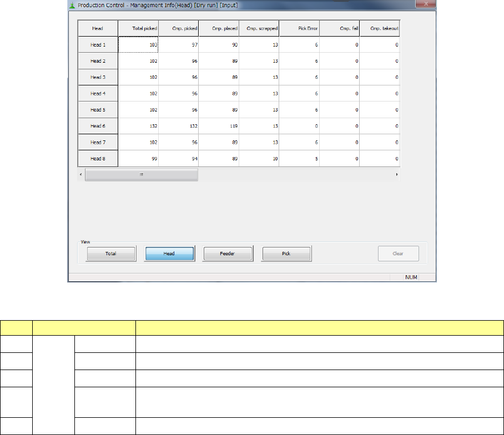Click Head 6 Total picked cell 132
The width and height of the screenshot is (504, 435).
pos(138,126)
